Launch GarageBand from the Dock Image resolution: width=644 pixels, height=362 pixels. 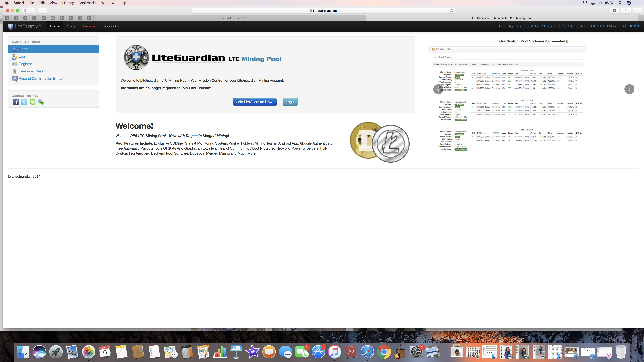[400, 352]
